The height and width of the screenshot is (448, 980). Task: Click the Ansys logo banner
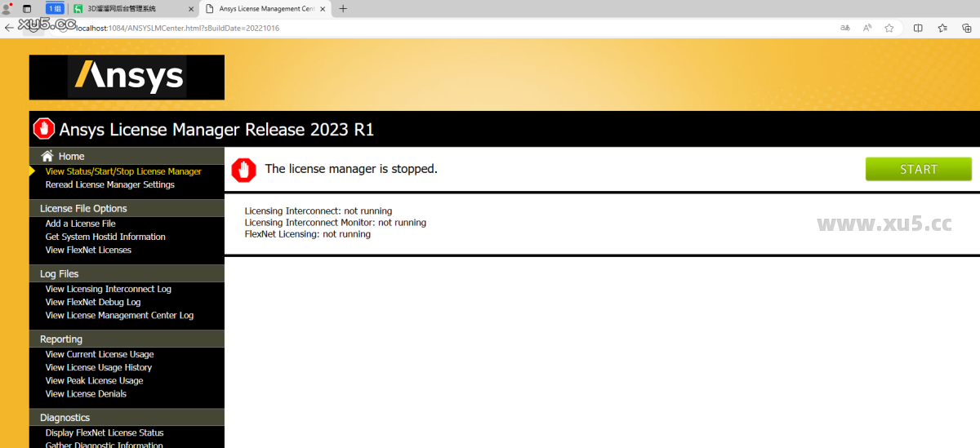tap(127, 77)
